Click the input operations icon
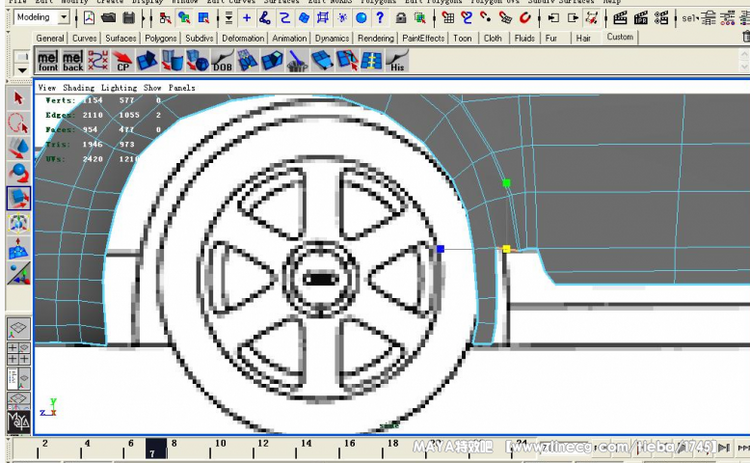 (x=553, y=18)
